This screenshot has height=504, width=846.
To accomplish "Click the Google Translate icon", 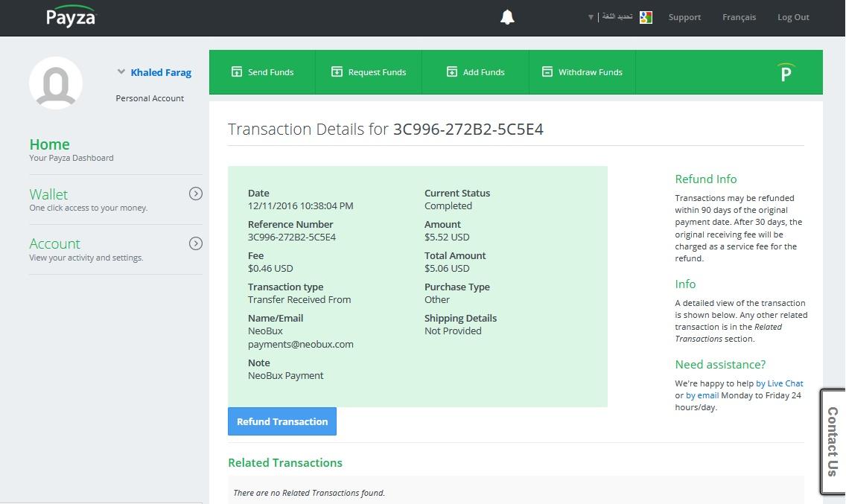I will (x=646, y=17).
